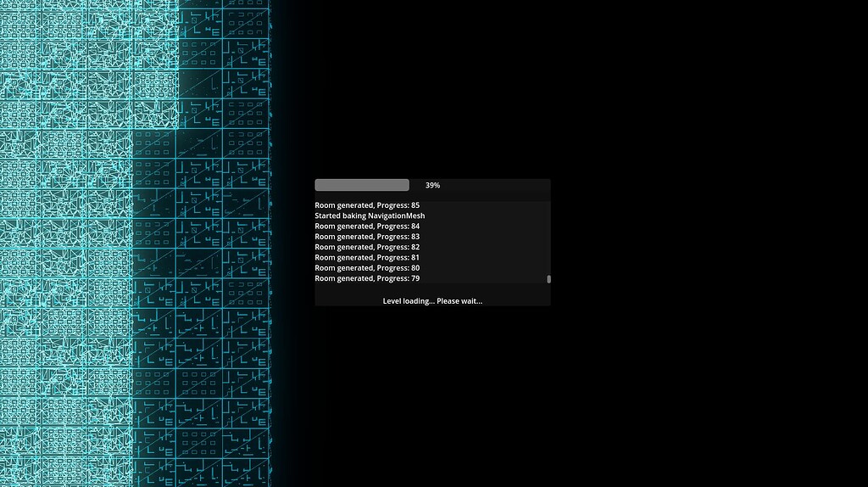This screenshot has height=487, width=868.
Task: Click the 'Progress: 80' room generated line
Action: pos(367,268)
